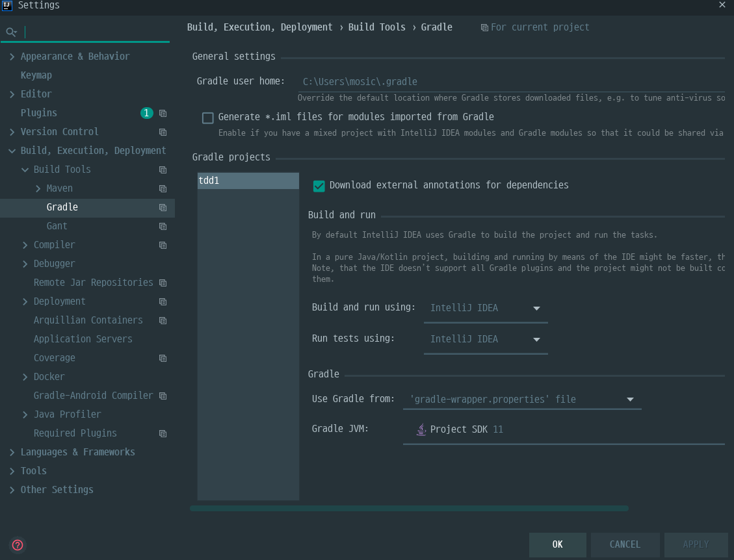
Task: Expand the Version Control node arrow
Action: click(x=12, y=132)
